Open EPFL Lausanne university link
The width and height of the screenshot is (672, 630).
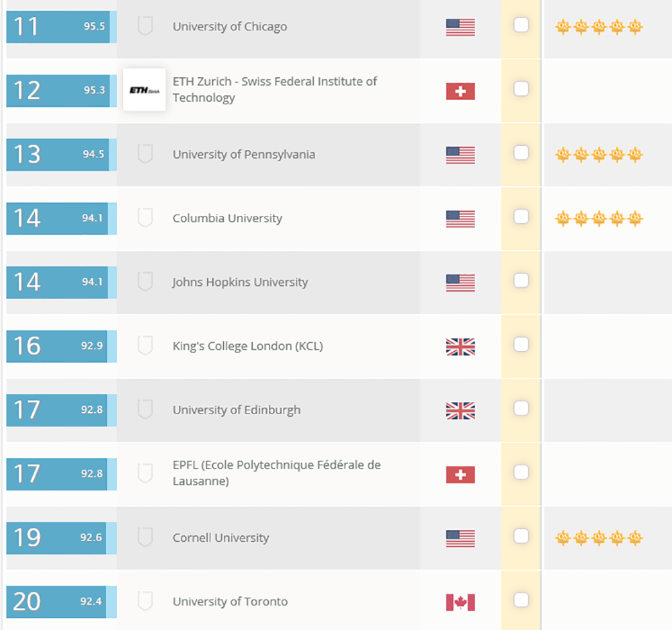(x=276, y=473)
